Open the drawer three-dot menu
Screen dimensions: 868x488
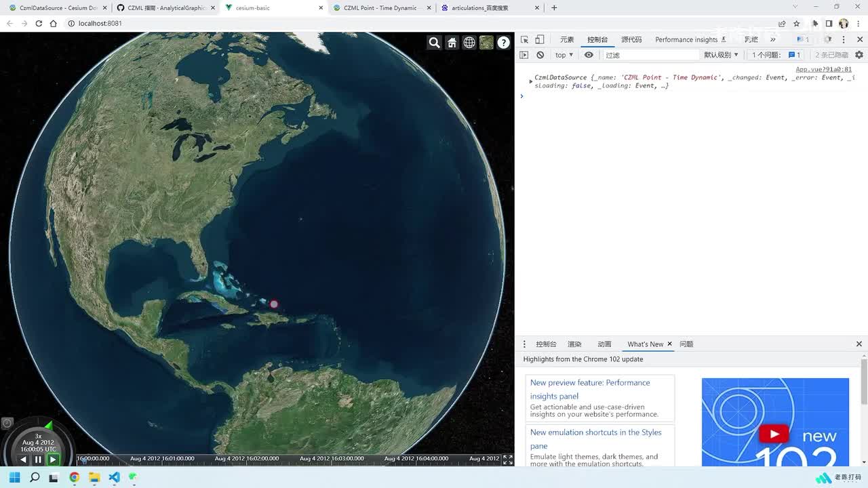coord(524,344)
